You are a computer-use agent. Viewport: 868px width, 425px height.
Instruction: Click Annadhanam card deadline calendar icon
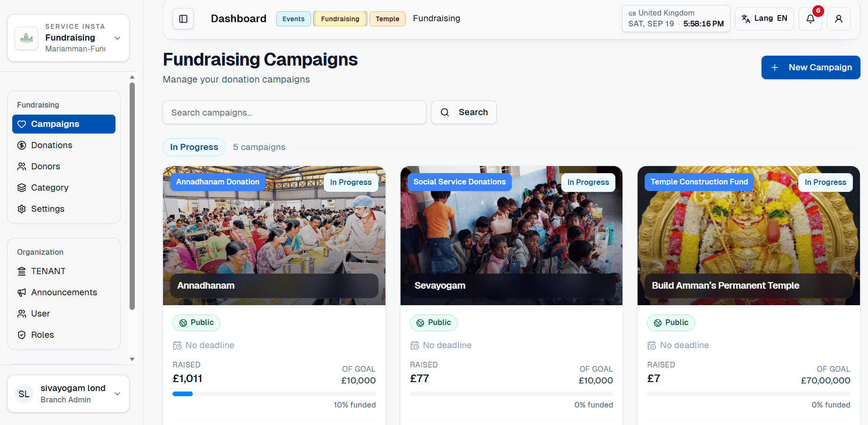(177, 345)
